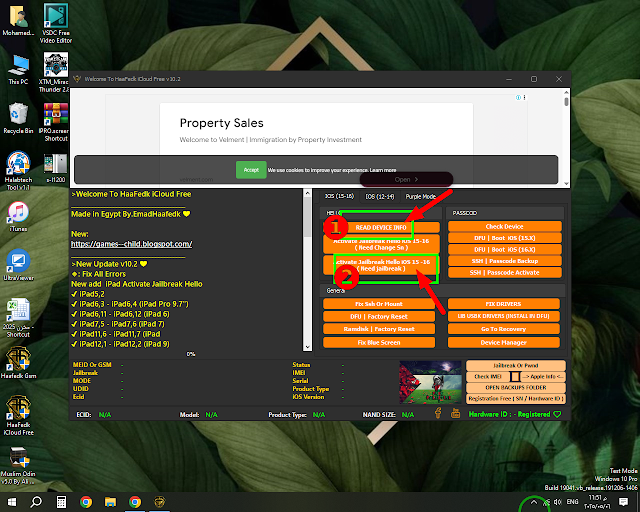Click the volume speaker tray icon
The width and height of the screenshot is (640, 512).
point(558,502)
